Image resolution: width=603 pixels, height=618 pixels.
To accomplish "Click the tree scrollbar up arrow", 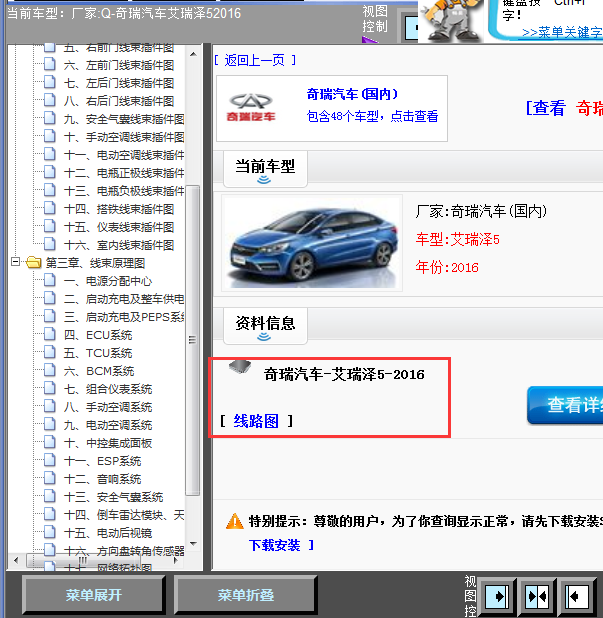I will pos(193,54).
